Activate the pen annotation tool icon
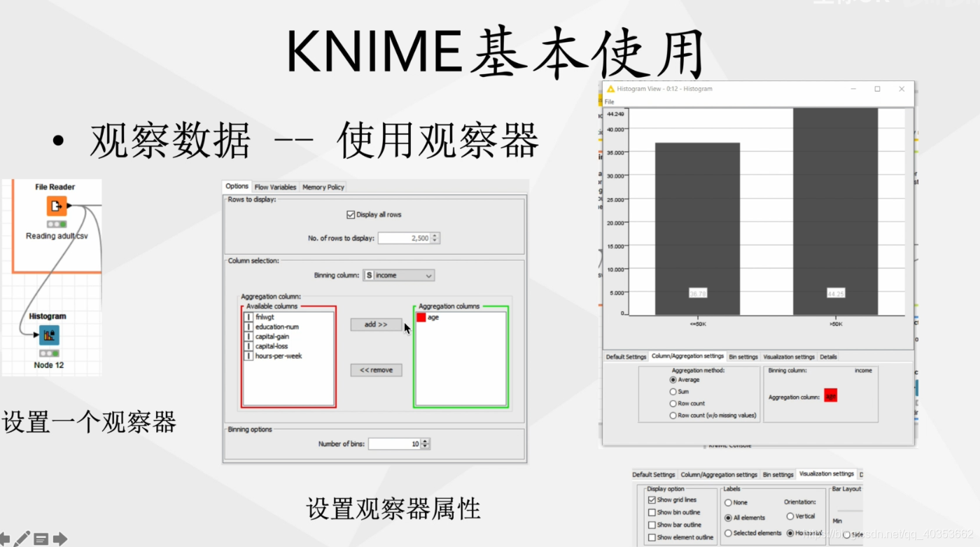This screenshot has height=547, width=980. tap(22, 539)
